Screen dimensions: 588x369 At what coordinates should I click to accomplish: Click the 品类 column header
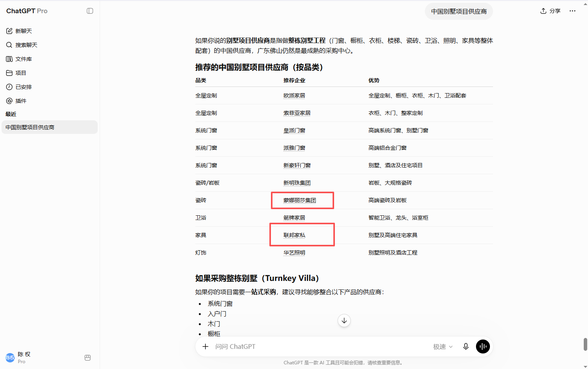[201, 80]
